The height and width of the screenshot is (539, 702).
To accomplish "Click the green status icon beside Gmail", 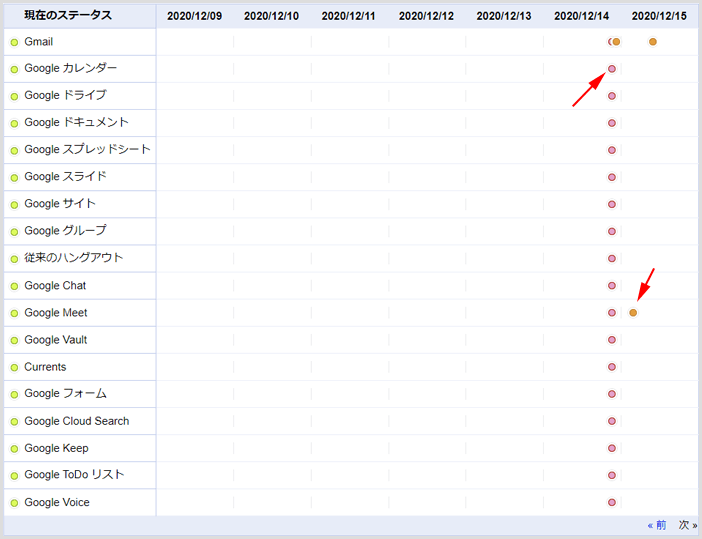I will (14, 43).
